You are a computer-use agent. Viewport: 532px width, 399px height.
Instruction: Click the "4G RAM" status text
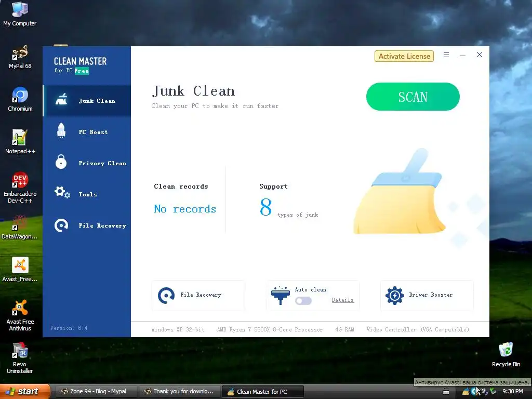tap(344, 329)
